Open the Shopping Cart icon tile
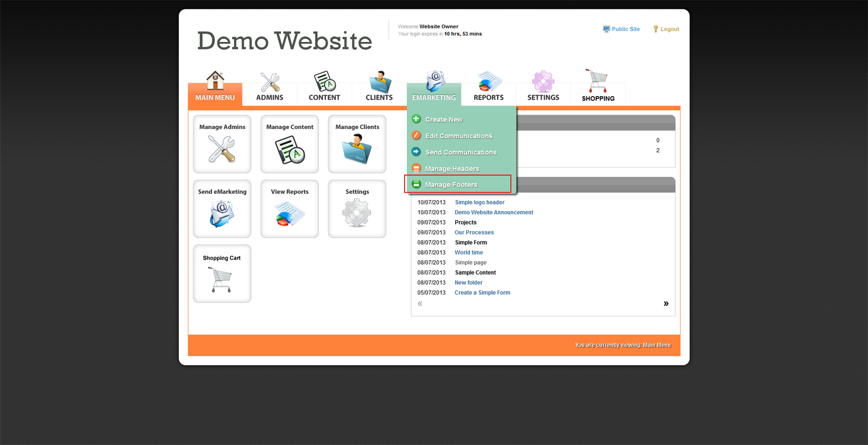 click(x=222, y=274)
